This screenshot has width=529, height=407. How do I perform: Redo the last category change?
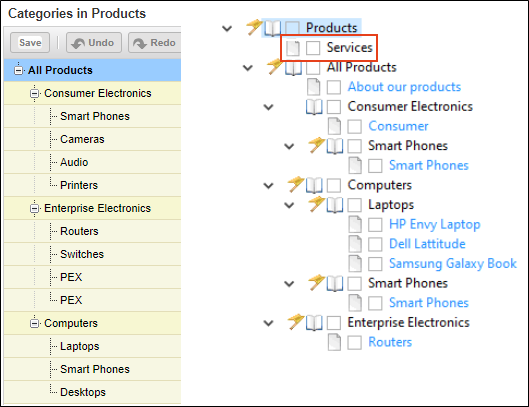coord(155,43)
